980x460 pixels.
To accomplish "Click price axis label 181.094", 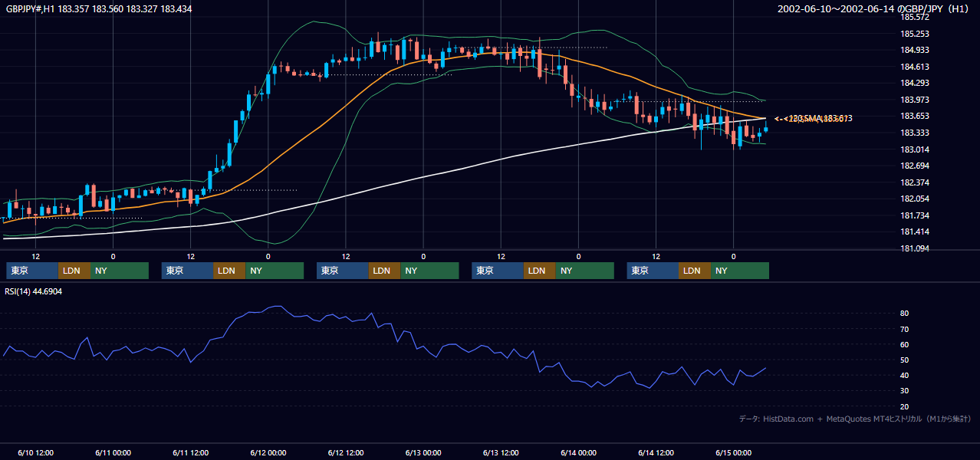I will pyautogui.click(x=914, y=248).
